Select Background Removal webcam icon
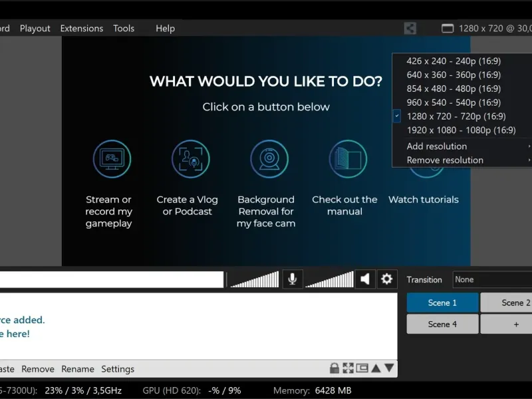Screen dimensions: 532x399 (x=269, y=159)
